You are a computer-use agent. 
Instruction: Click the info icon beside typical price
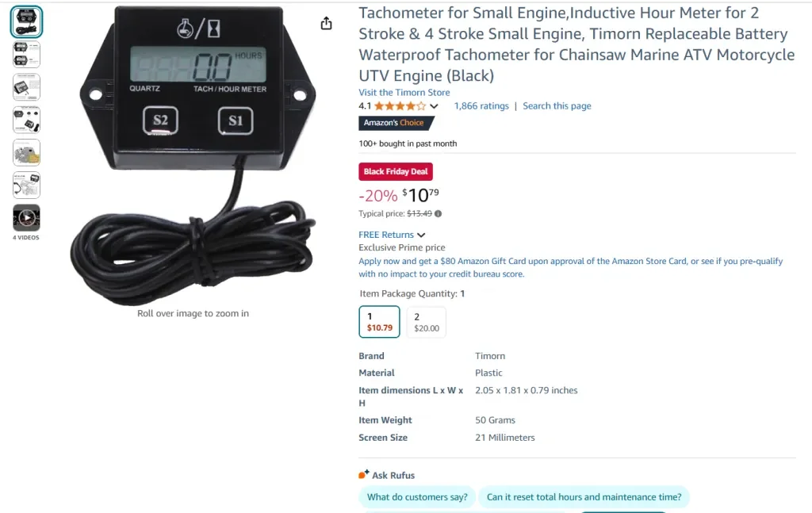(438, 214)
